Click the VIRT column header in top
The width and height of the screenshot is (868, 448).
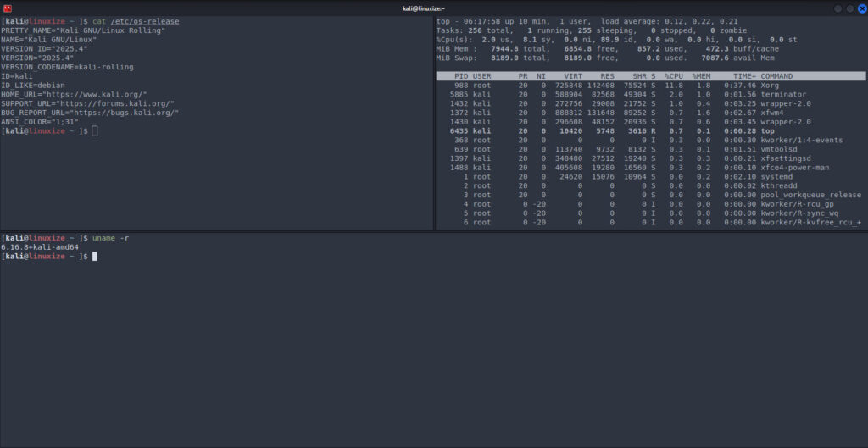click(573, 76)
